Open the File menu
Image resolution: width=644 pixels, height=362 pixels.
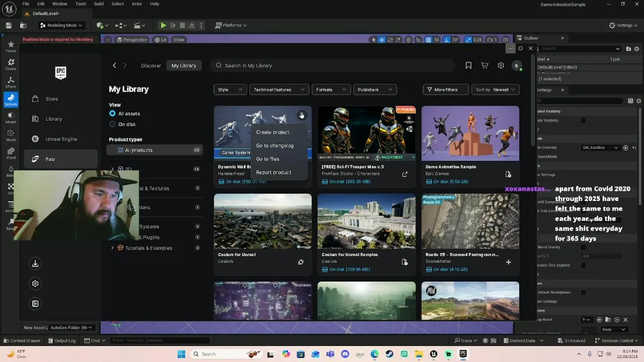(26, 4)
